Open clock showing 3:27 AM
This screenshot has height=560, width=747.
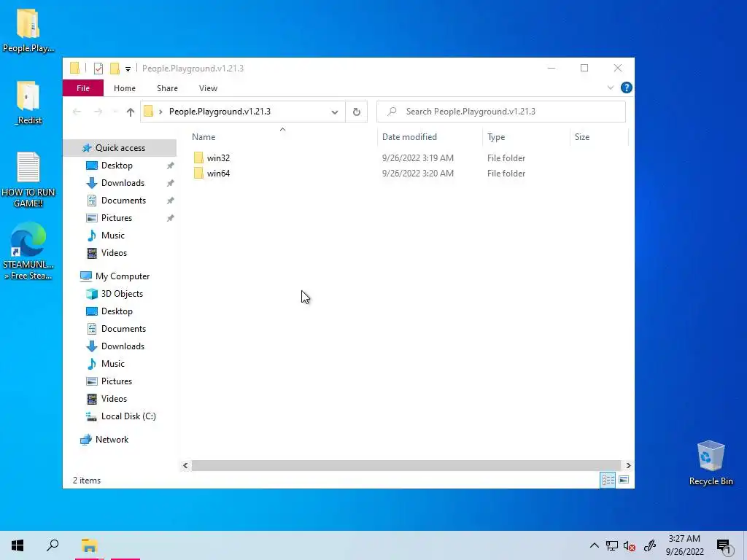684,545
